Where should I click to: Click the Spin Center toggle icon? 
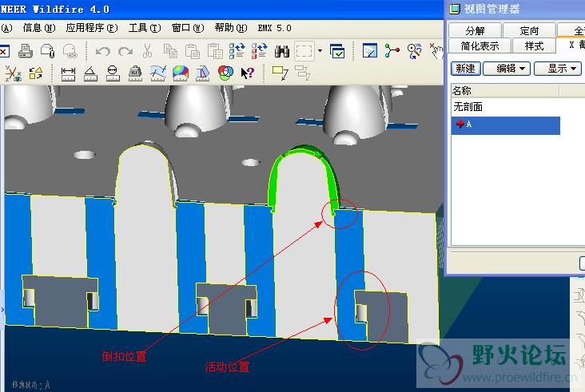click(392, 50)
